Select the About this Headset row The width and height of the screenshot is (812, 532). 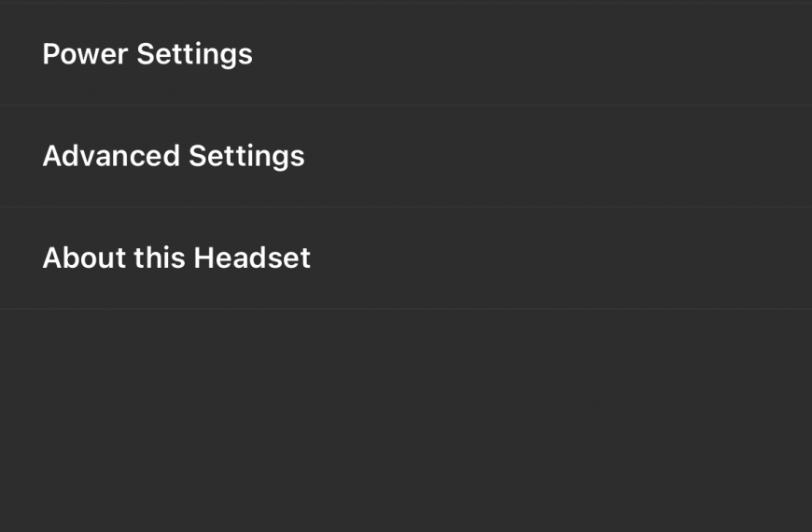coord(406,258)
